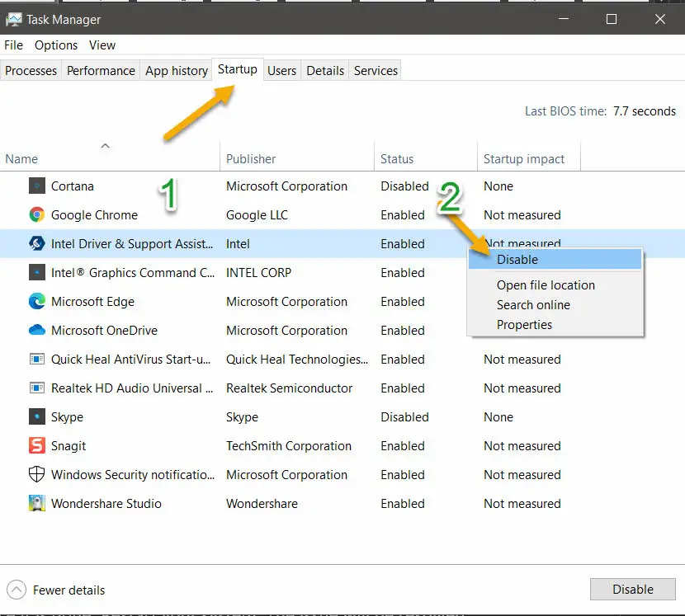Click the Realtek HD Audio icon
Image resolution: width=685 pixels, height=616 pixels.
[x=37, y=388]
